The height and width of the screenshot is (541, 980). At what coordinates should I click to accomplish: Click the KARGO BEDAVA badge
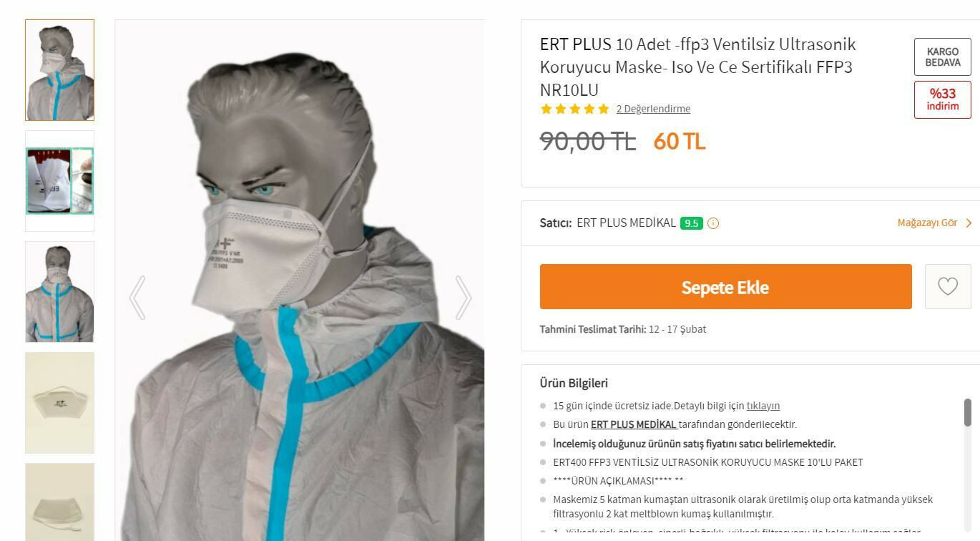[x=943, y=57]
